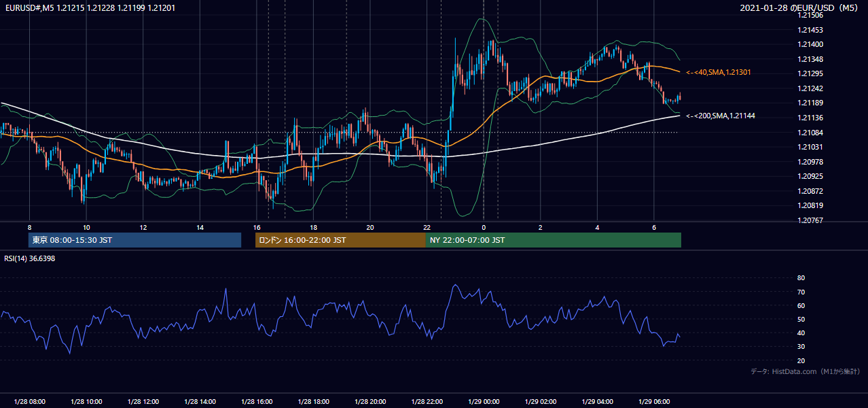
Task: Click the データ: HistData.com source credit
Action: coord(806,371)
